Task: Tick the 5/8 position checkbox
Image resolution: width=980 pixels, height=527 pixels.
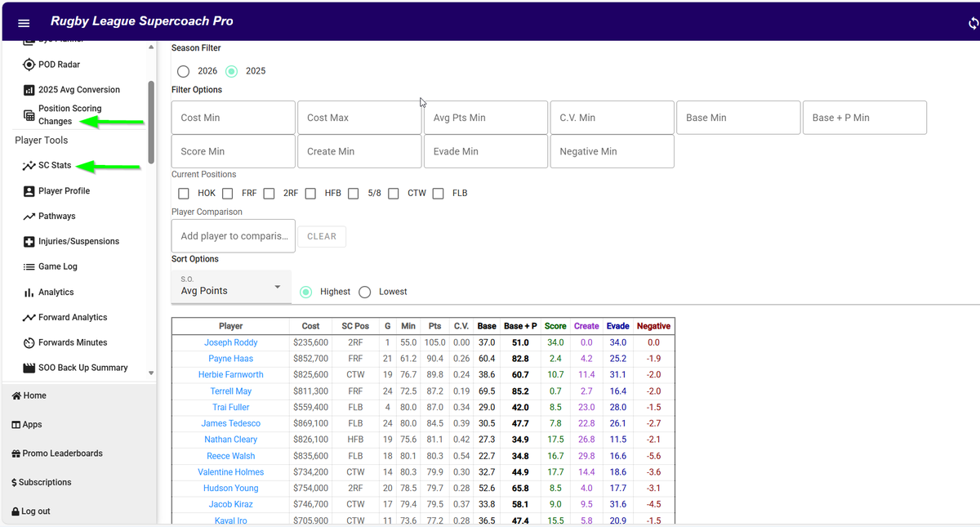Action: [x=353, y=194]
